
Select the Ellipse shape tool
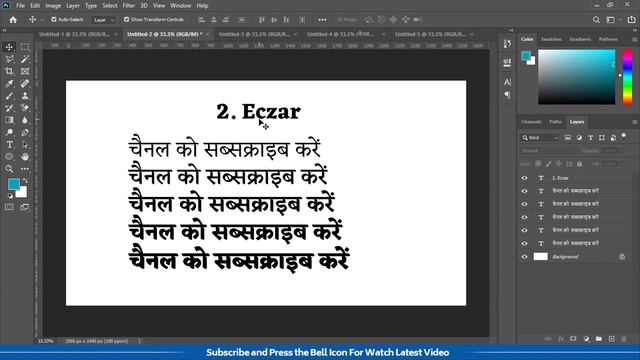pyautogui.click(x=9, y=157)
